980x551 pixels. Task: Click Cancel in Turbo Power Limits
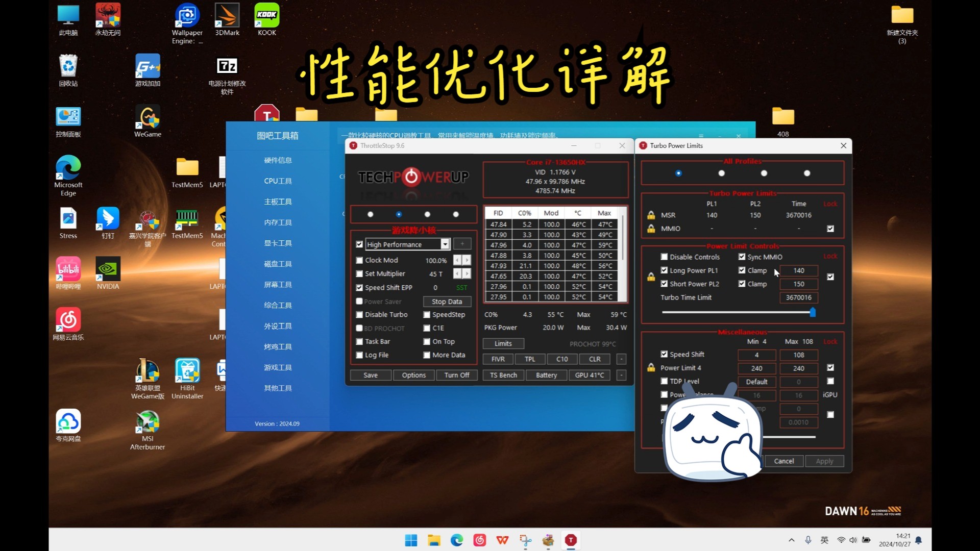tap(784, 461)
